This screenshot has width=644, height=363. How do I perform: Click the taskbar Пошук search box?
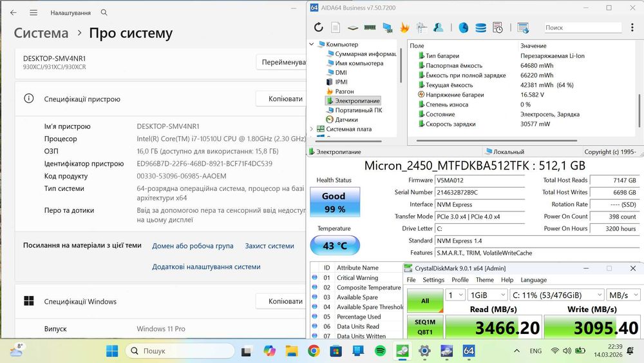[180, 351]
